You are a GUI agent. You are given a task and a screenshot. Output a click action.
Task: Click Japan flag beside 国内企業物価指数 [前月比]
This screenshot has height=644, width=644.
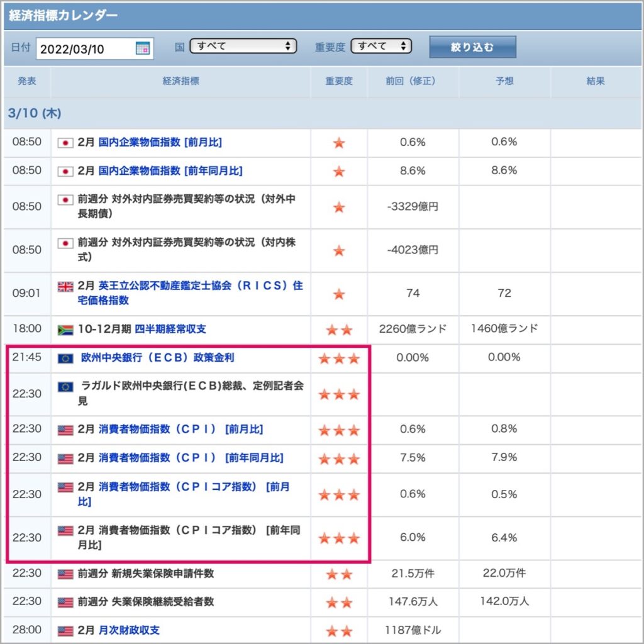click(x=65, y=143)
